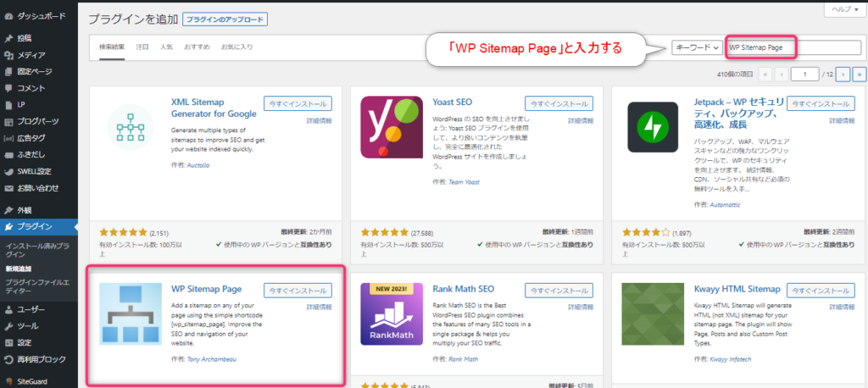868x388 pixels.
Task: Open 詳細情報 for XML Sitemap Generator
Action: point(320,120)
